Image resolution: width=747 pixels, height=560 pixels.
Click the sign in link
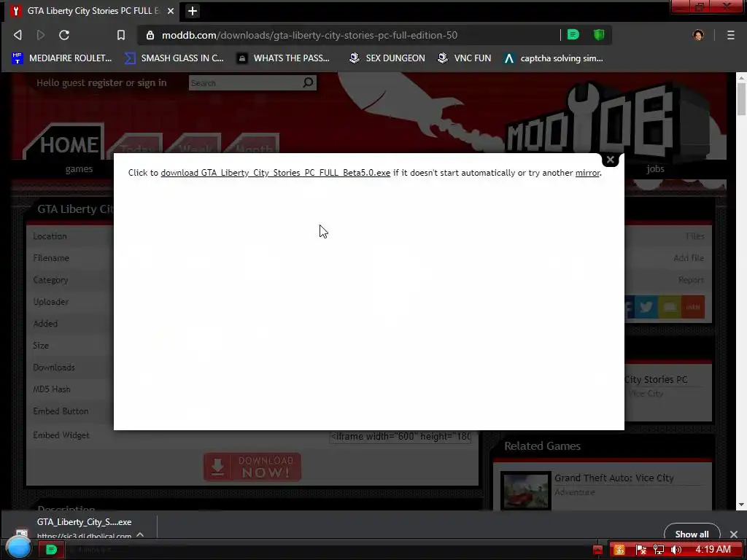(152, 83)
